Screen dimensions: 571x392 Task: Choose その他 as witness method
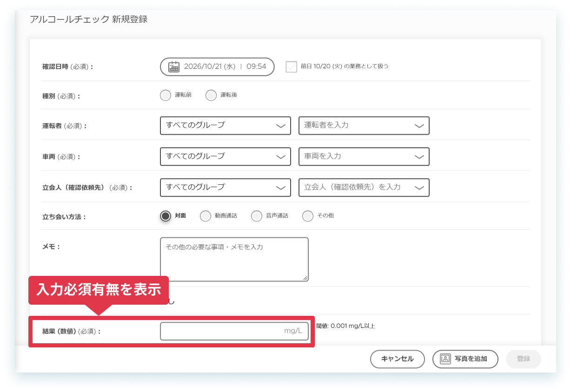(308, 216)
